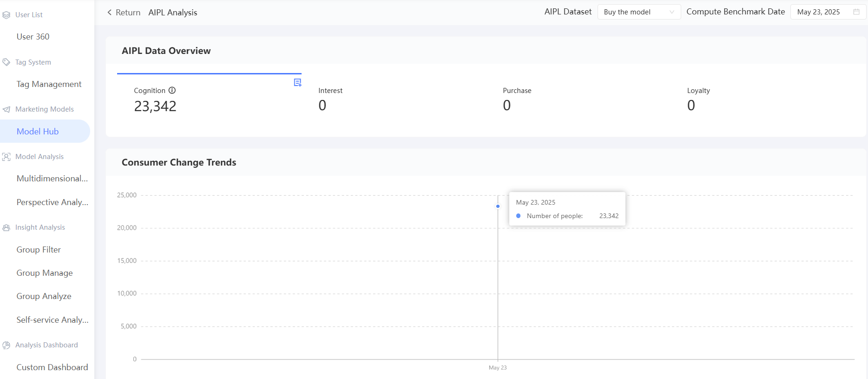Return to the previous page
The image size is (868, 379).
[124, 13]
